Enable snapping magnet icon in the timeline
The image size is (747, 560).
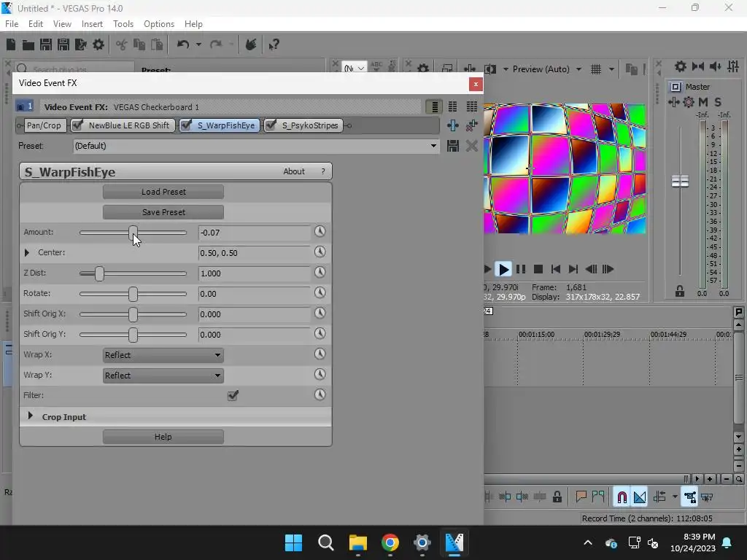click(x=622, y=497)
